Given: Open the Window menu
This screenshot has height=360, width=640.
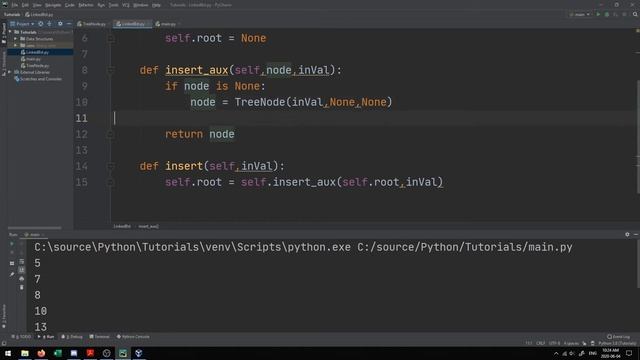Looking at the screenshot, I should (x=141, y=5).
